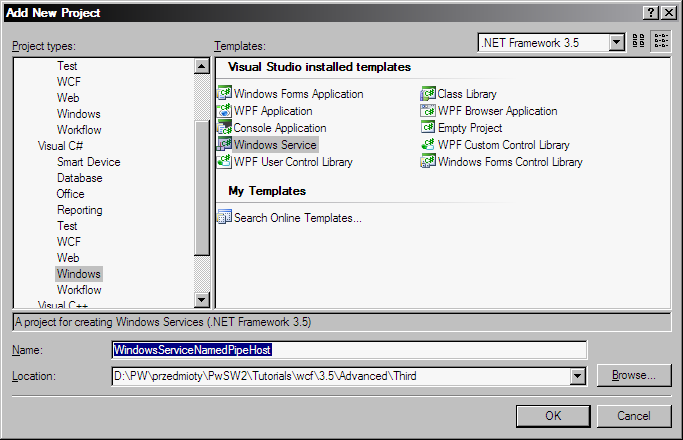Confirm with the OK button
Screen dimensions: 683x440
[553, 416]
